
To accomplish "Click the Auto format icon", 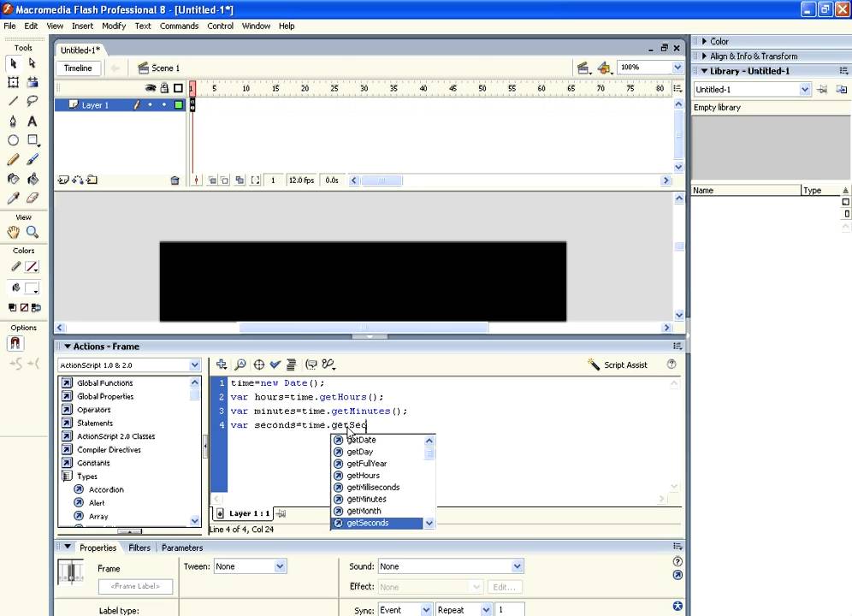I will 291,364.
